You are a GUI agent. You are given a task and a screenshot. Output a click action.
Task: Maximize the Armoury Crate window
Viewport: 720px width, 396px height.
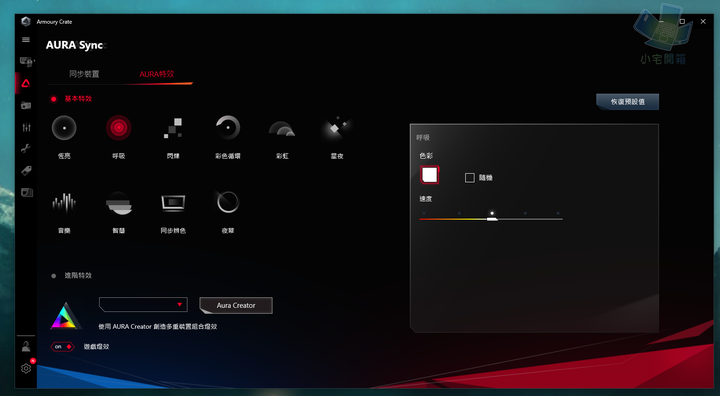(682, 21)
